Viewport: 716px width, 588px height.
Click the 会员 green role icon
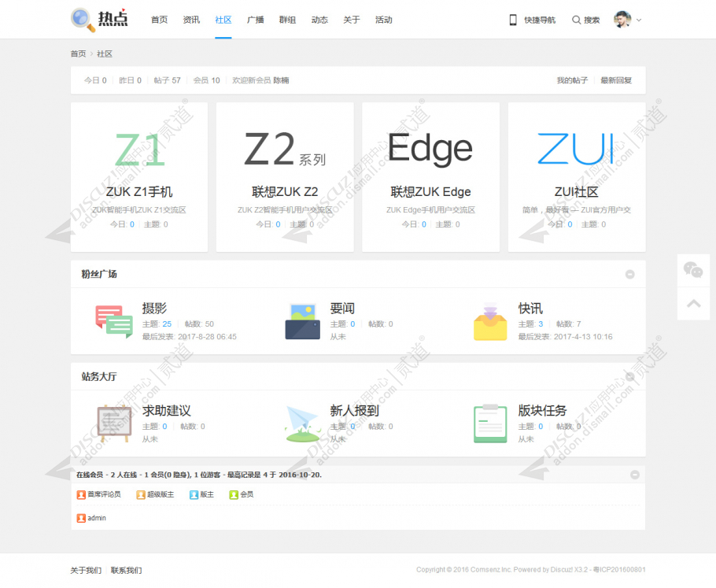coord(234,495)
